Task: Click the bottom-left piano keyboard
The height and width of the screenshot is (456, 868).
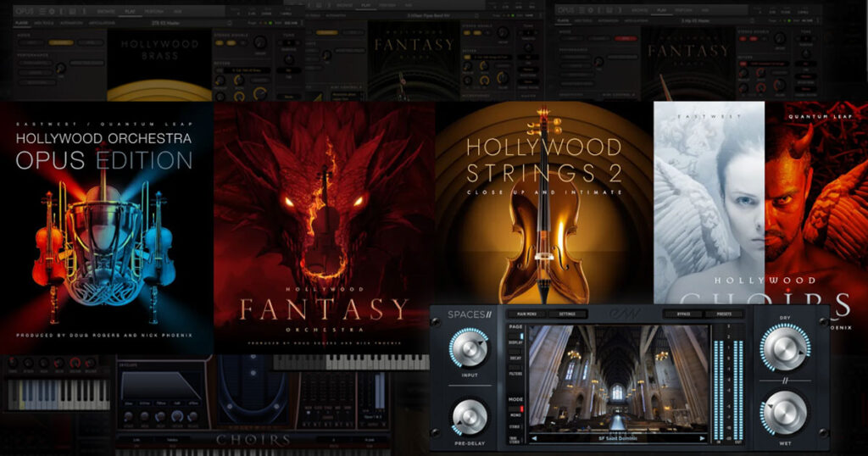Action: click(x=58, y=394)
